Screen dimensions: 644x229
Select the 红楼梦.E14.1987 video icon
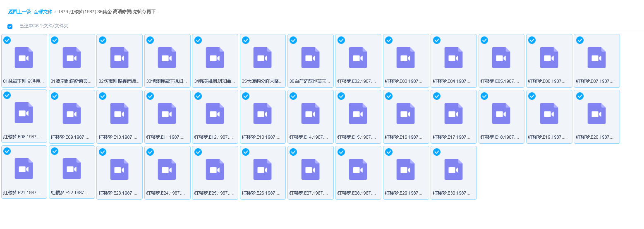point(310,113)
